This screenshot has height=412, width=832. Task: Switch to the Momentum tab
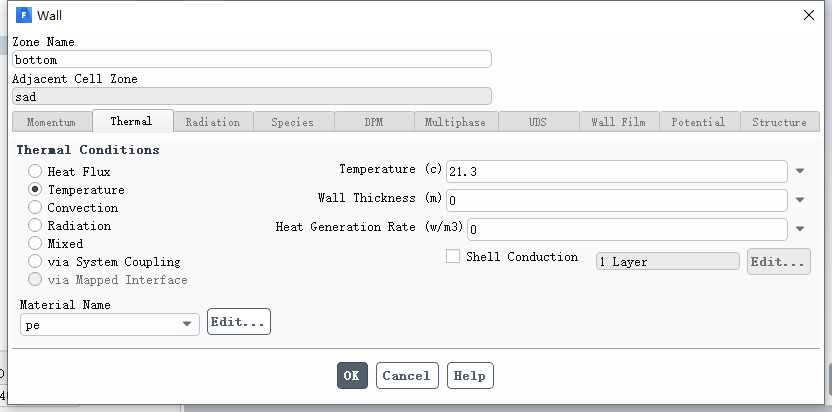coord(51,122)
